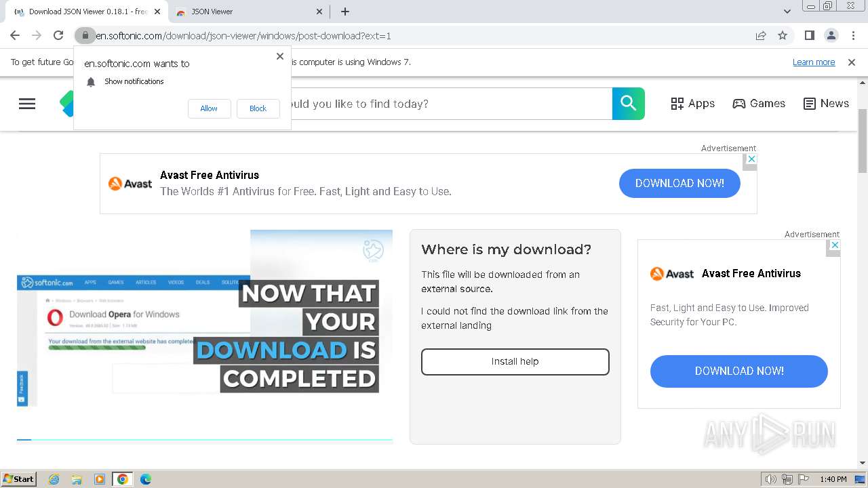The width and height of the screenshot is (868, 488).
Task: Go forward one page in browser history
Action: (37, 35)
